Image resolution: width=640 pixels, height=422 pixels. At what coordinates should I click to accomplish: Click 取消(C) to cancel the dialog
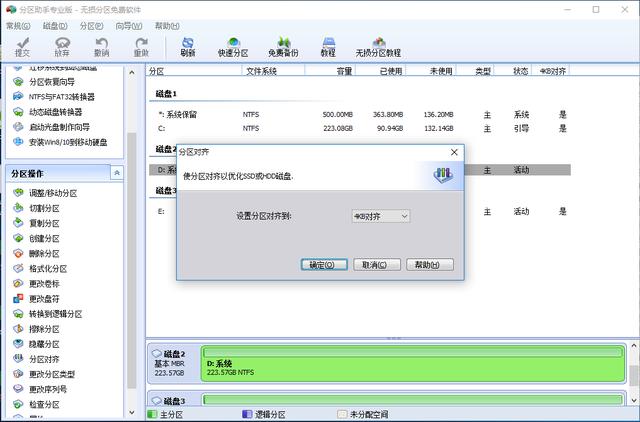pos(377,264)
